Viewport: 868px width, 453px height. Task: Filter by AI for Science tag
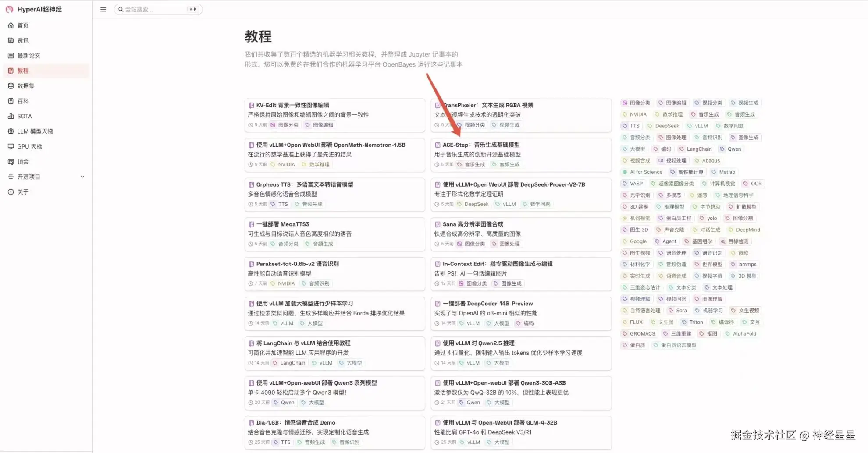642,172
